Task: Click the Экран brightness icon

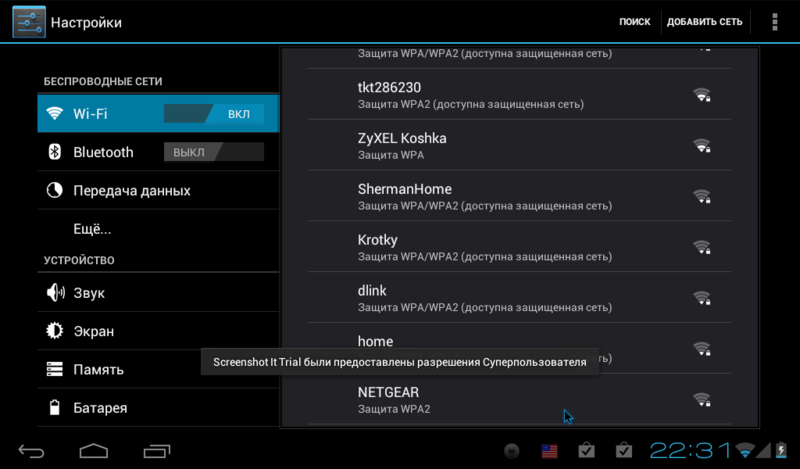Action: 55,331
